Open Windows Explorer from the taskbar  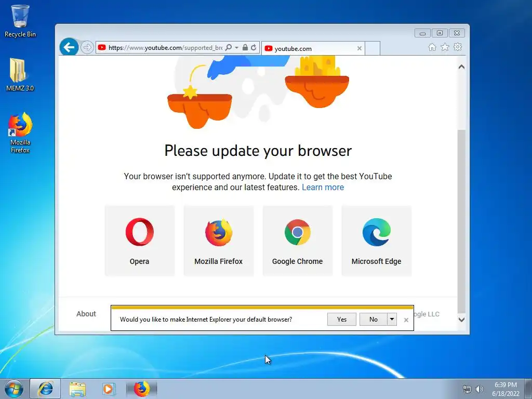[x=77, y=389]
